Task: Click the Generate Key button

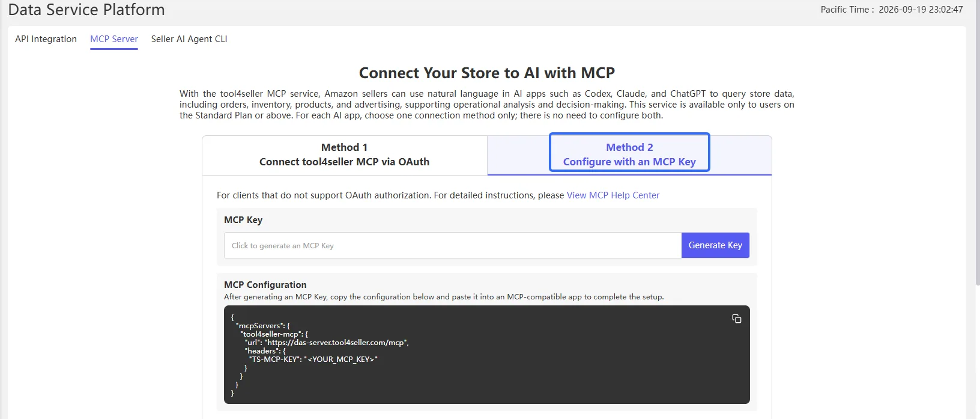Action: [x=715, y=245]
